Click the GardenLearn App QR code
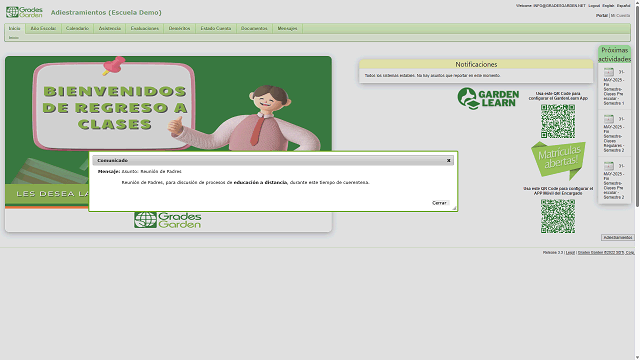Screen dimensions: 640x360 (558, 121)
